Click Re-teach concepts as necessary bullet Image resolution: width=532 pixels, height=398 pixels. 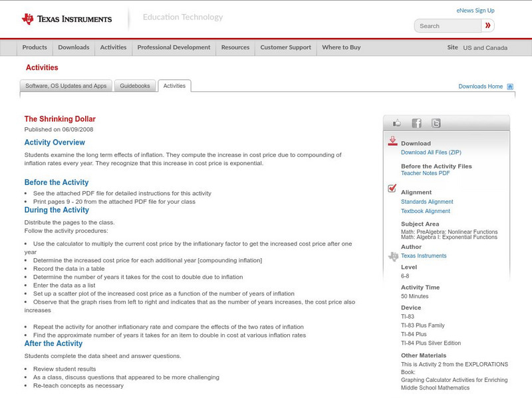(78, 385)
